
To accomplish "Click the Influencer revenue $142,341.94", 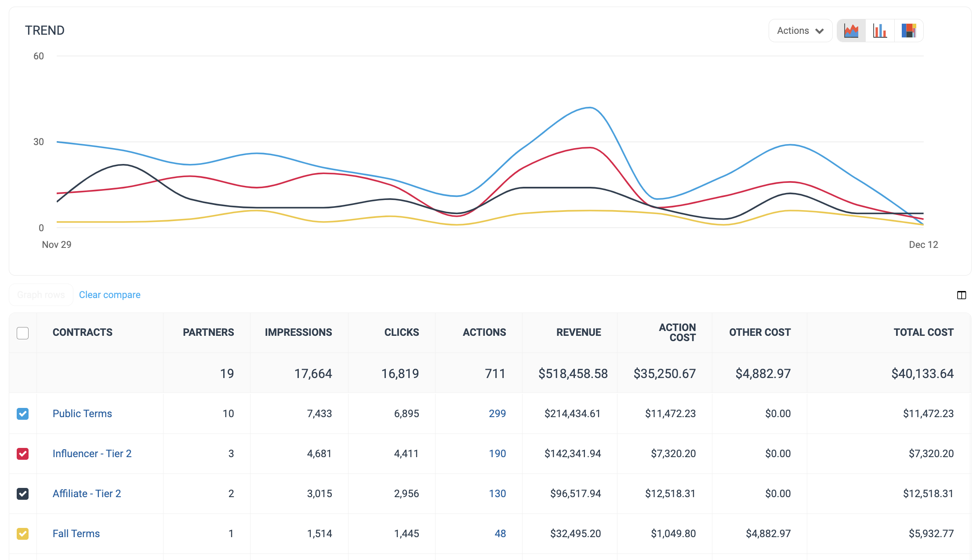I will click(573, 454).
